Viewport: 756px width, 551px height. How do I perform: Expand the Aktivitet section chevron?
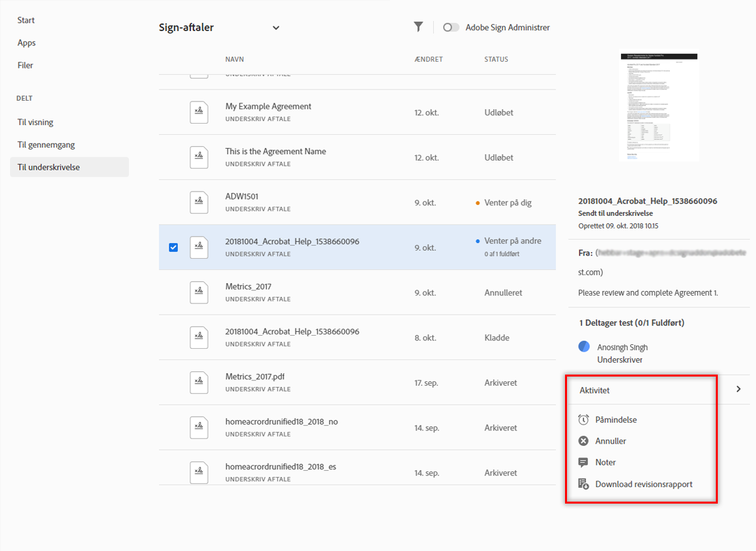tap(738, 390)
